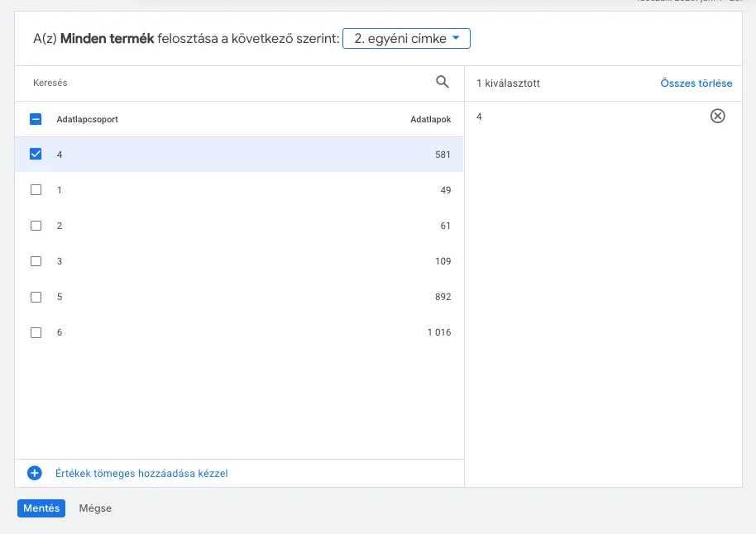Check the box for group 1
This screenshot has width=756, height=534.
click(x=36, y=190)
